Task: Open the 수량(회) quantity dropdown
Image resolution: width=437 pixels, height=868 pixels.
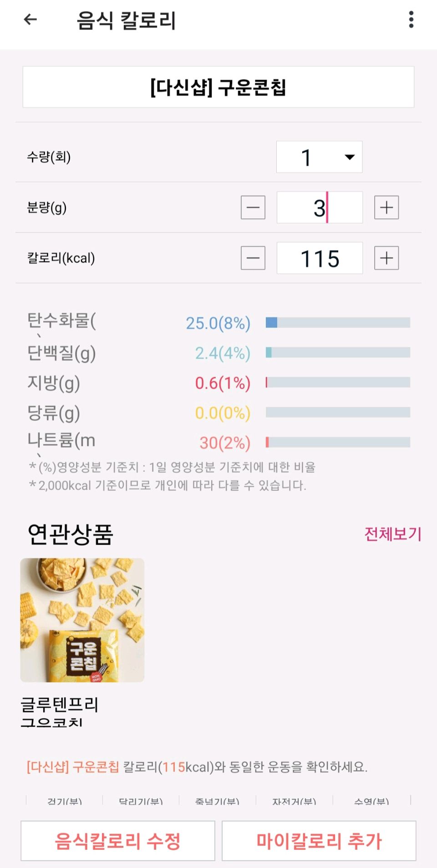Action: [319, 157]
